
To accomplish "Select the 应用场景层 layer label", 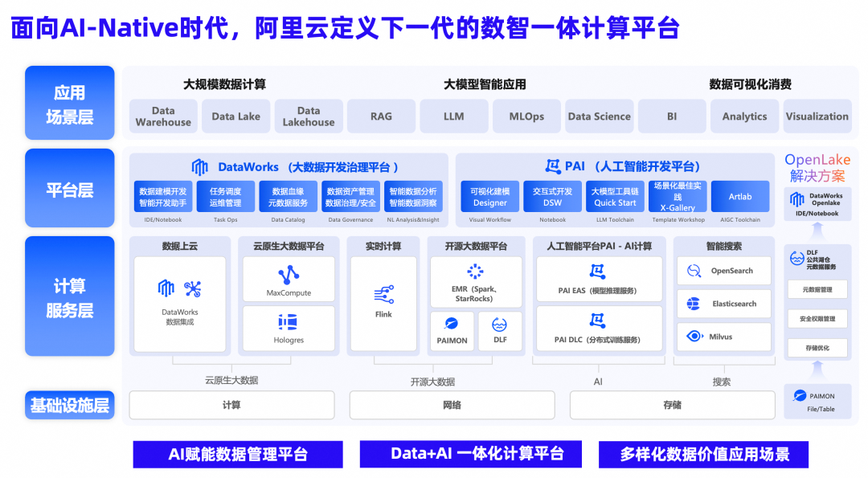I will pos(70,103).
